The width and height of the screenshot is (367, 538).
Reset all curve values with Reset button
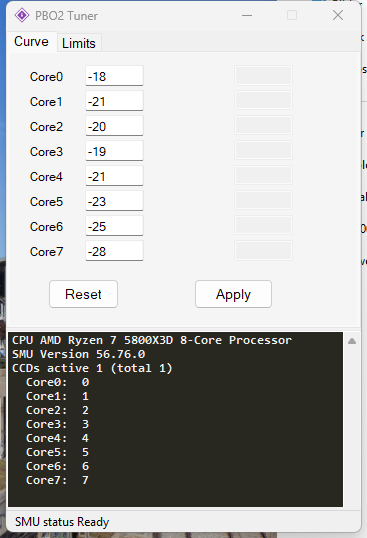83,294
